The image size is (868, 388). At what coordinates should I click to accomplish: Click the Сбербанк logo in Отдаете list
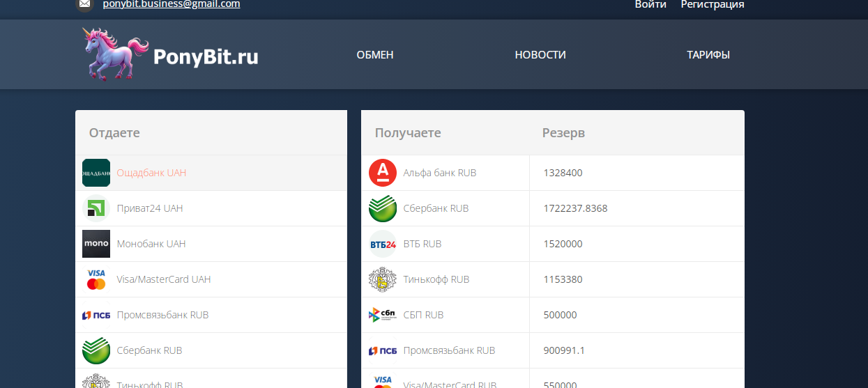96,350
